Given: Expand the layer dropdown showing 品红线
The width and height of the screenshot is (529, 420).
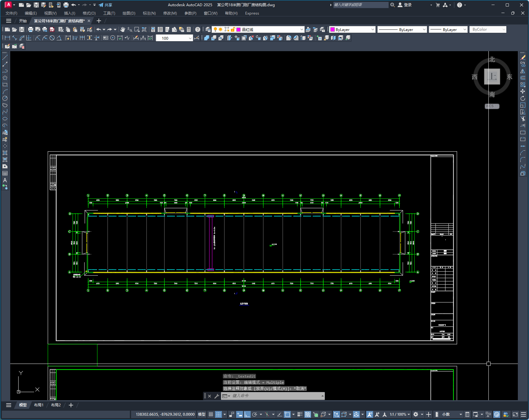Looking at the screenshot, I should 302,29.
